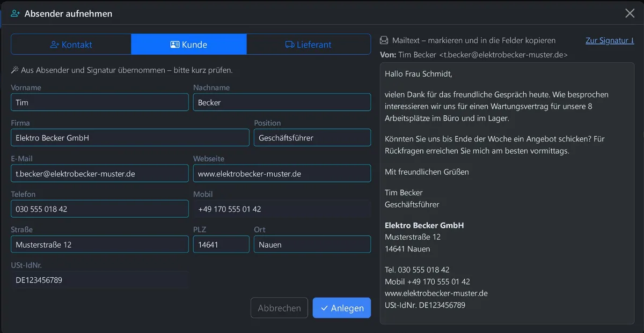Image resolution: width=644 pixels, height=333 pixels.
Task: Open the Lieferant tab
Action: click(309, 45)
